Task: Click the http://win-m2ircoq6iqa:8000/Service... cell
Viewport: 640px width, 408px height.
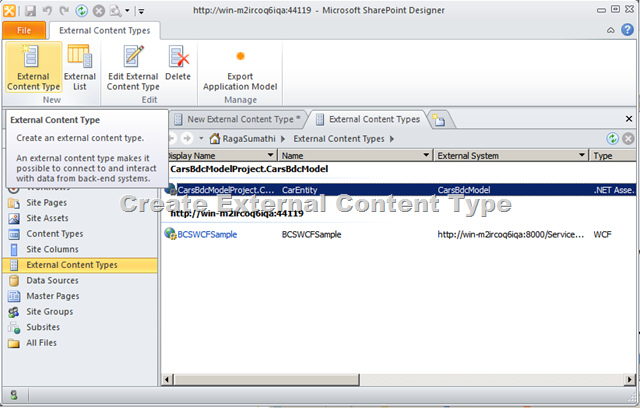Action: (x=511, y=235)
